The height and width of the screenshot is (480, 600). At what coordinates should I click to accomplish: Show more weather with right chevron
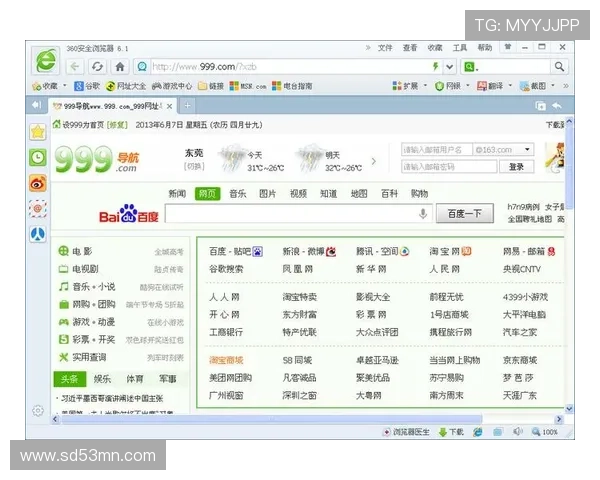click(373, 162)
